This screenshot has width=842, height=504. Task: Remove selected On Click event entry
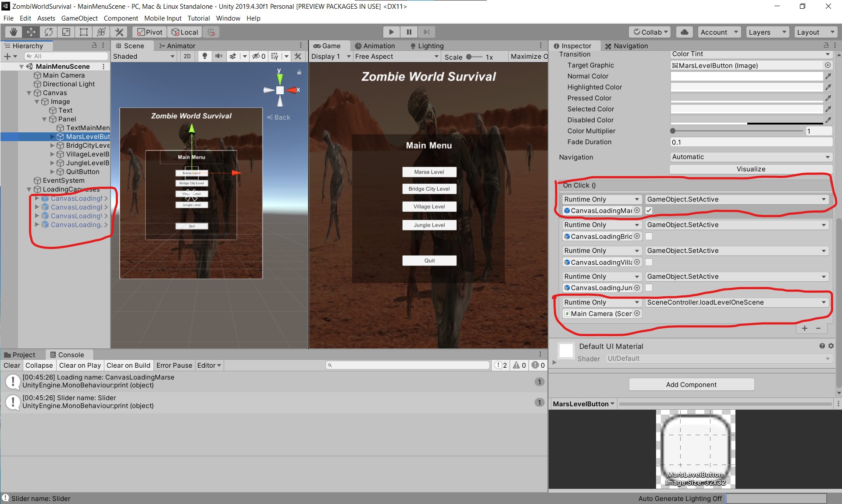click(818, 328)
